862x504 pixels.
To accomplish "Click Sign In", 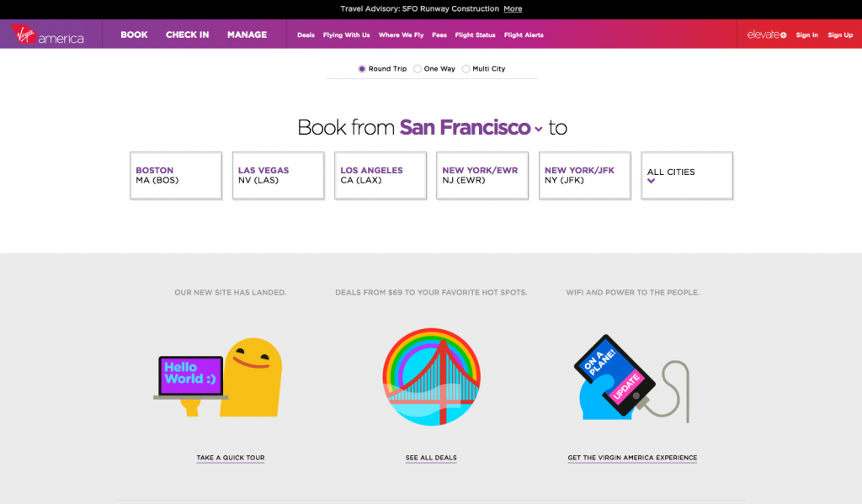I will pyautogui.click(x=807, y=35).
